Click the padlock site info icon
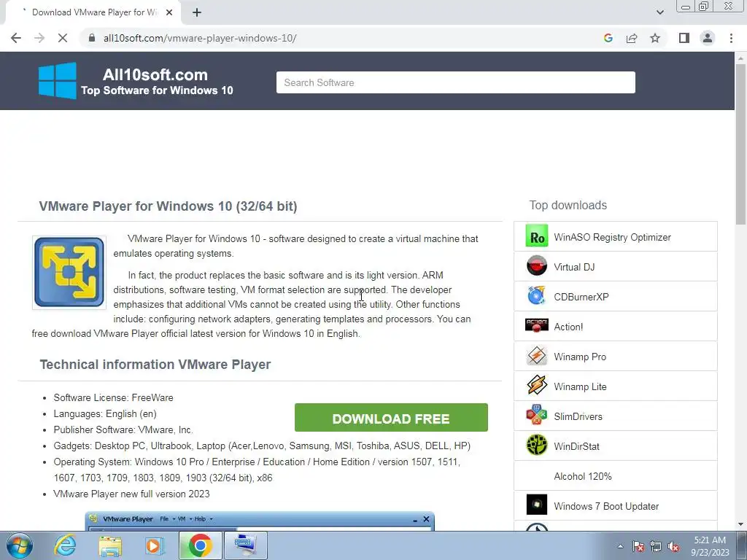 (92, 38)
